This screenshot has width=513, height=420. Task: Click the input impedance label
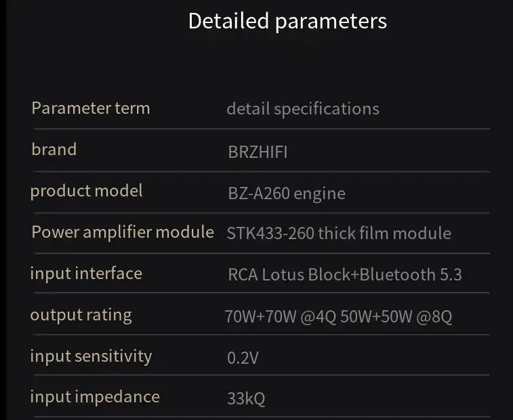pos(95,397)
